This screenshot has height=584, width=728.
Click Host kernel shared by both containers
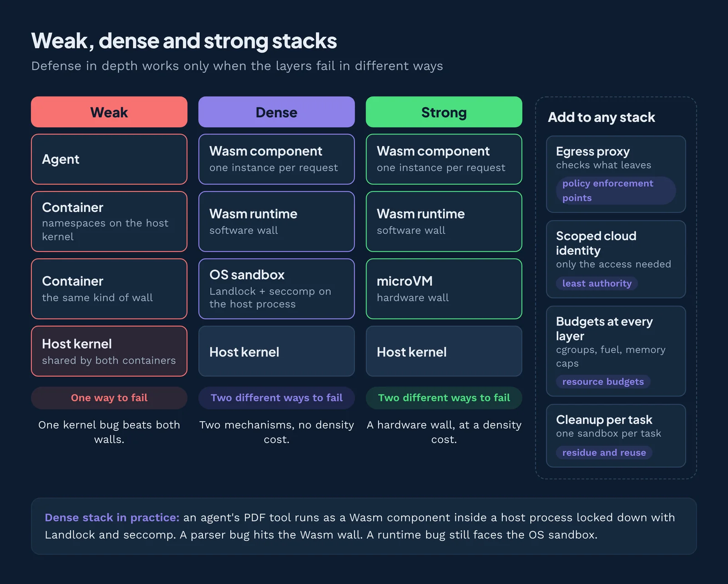[109, 351]
